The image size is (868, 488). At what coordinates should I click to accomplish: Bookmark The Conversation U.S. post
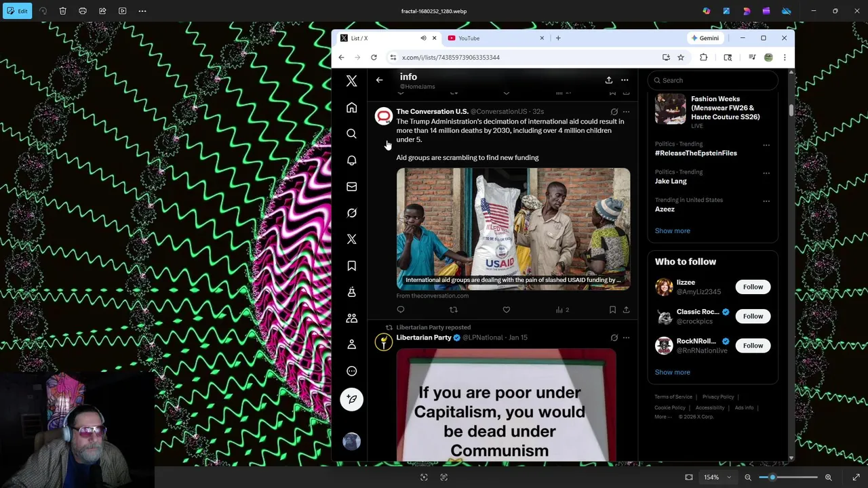(612, 310)
